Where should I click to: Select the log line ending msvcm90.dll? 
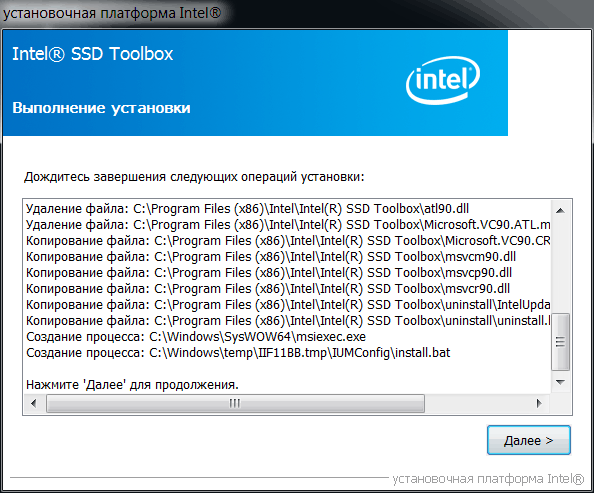tap(271, 257)
